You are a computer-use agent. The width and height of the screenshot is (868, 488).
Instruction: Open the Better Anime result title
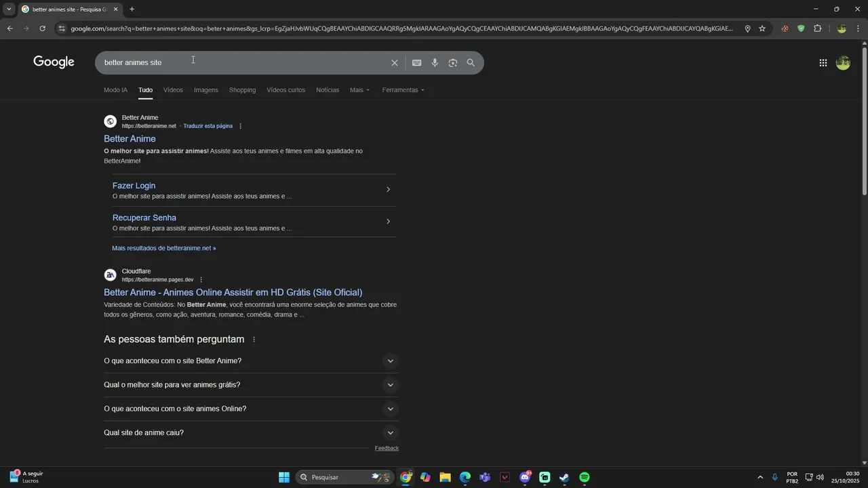click(130, 139)
